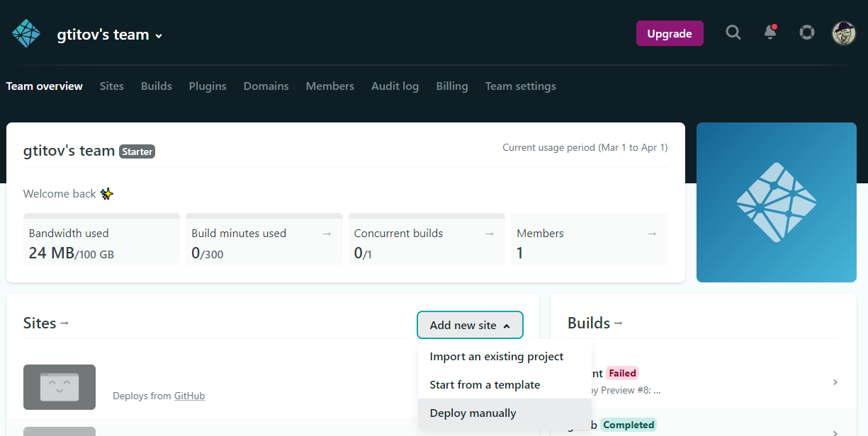
Task: Click arrow on Build minutes used card
Action: click(327, 234)
